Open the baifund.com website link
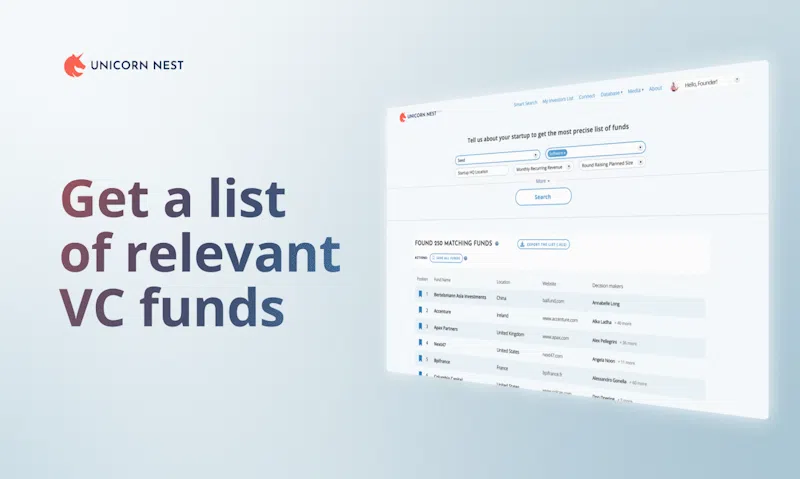 click(x=553, y=301)
